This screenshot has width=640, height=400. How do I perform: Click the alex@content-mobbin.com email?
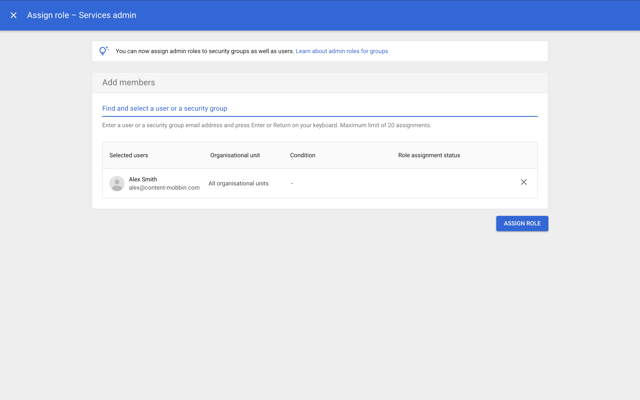click(x=164, y=188)
